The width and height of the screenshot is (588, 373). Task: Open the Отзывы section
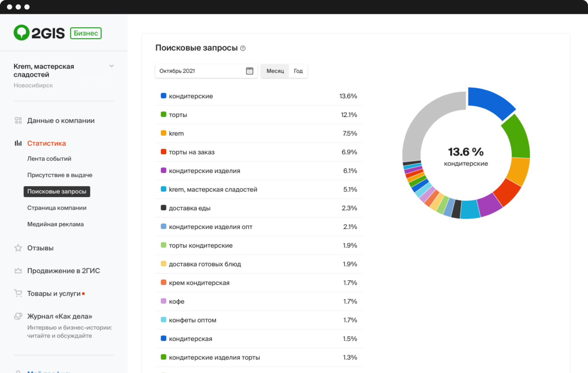[x=40, y=248]
